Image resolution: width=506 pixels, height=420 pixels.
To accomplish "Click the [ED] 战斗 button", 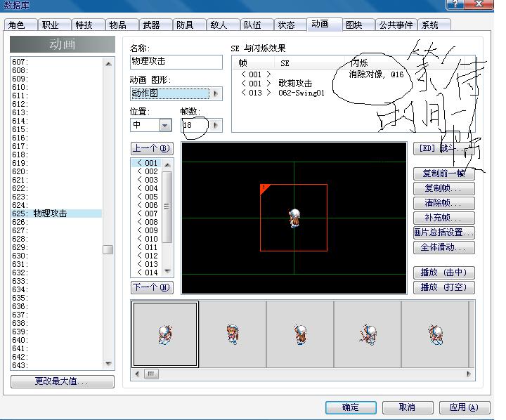I will 443,148.
